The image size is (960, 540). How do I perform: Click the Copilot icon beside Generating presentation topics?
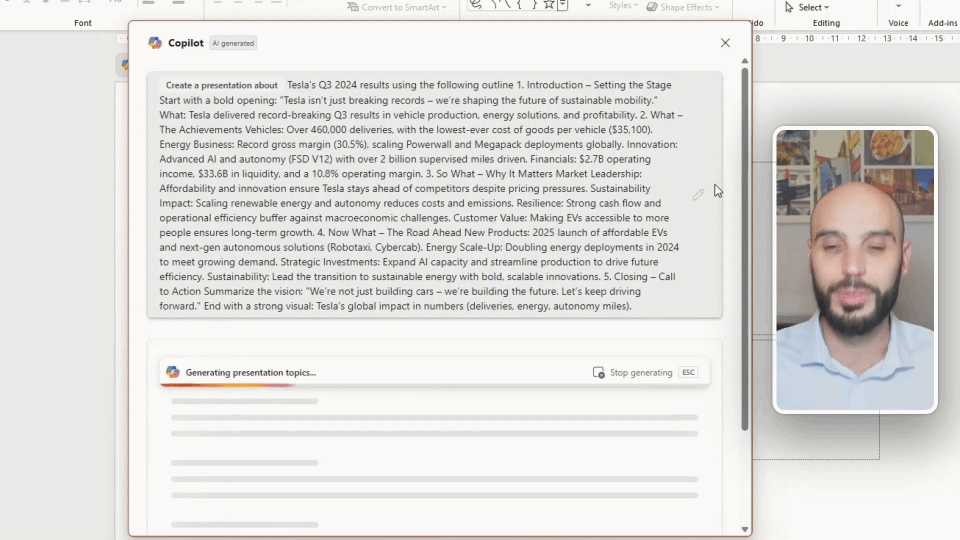click(x=173, y=372)
